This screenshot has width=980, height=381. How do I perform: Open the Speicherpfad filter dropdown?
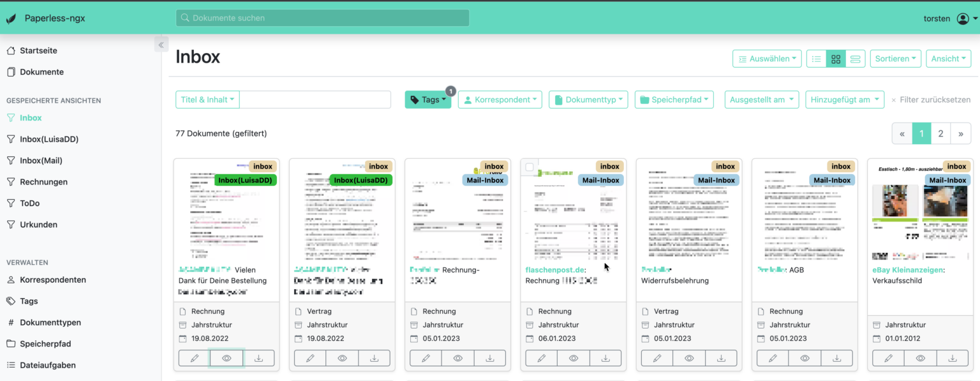[674, 99]
